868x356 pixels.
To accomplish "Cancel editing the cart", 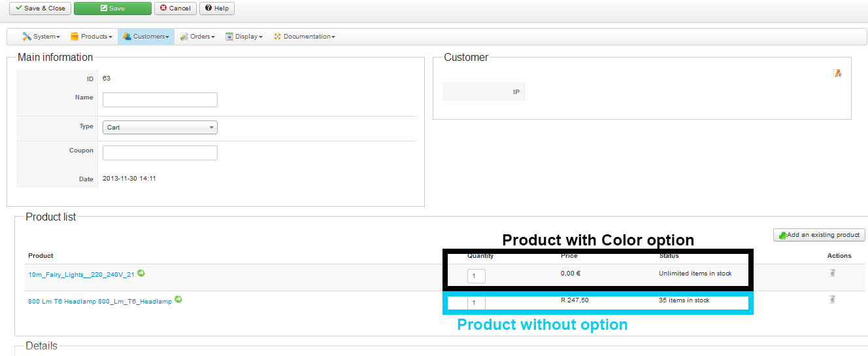I will point(175,9).
